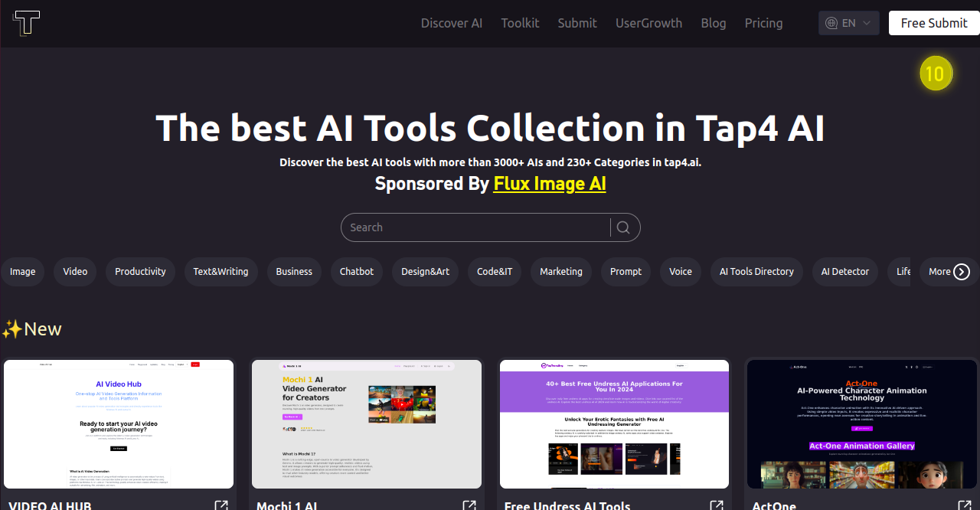The image size is (980, 510).
Task: Click the globe language icon
Action: tap(831, 23)
